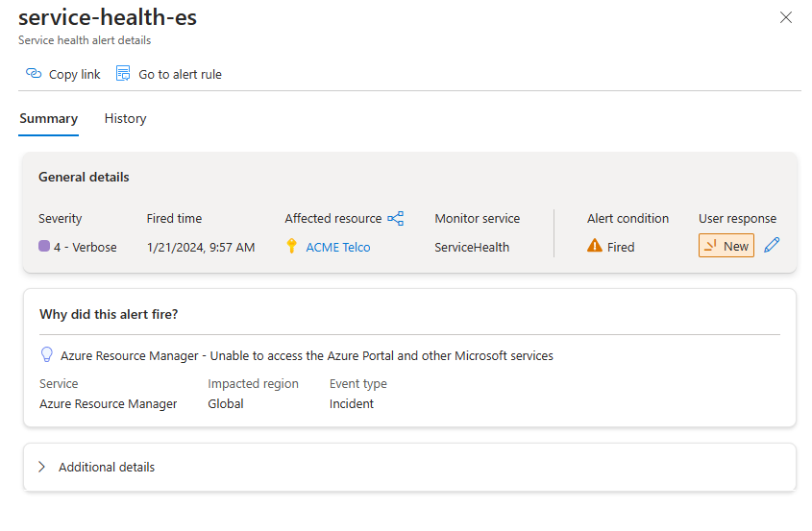
Task: Edit user response with pencil icon
Action: click(772, 246)
